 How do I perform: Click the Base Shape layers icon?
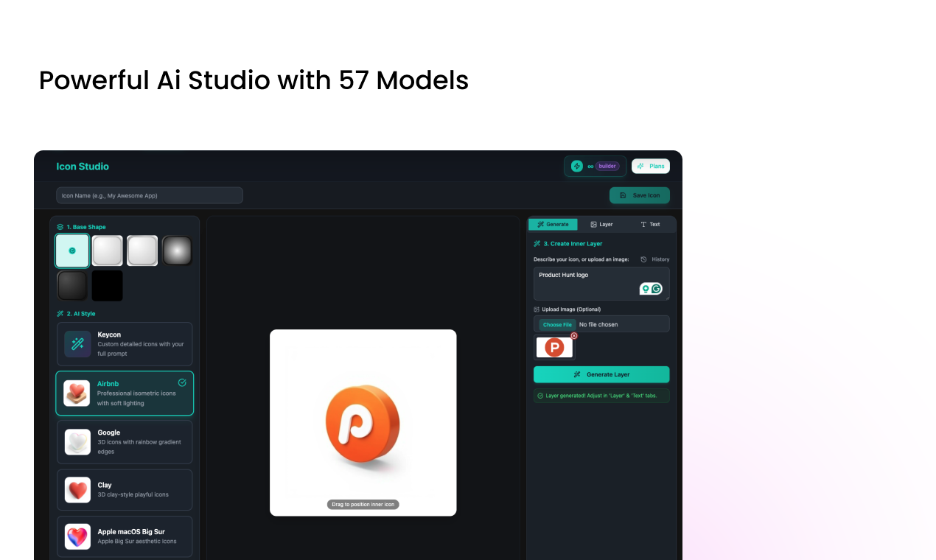tap(60, 227)
